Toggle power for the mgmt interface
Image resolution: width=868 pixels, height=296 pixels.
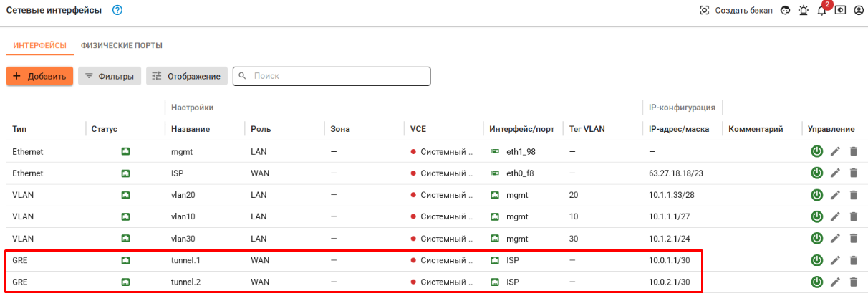pos(816,151)
